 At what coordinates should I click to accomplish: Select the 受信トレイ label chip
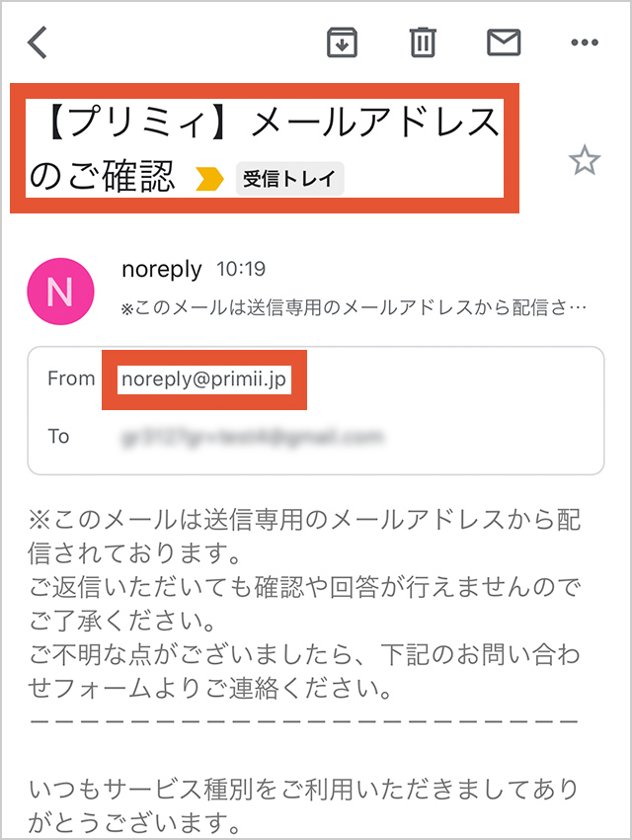coord(289,179)
